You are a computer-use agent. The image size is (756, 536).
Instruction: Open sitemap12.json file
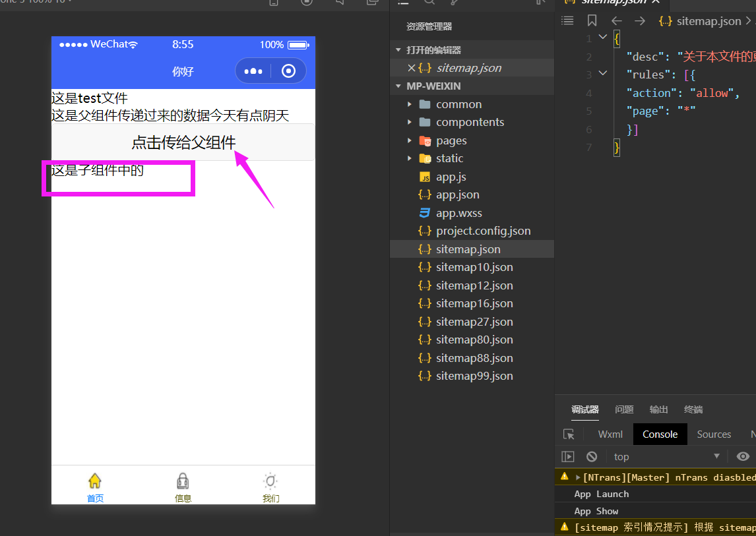[x=474, y=285]
